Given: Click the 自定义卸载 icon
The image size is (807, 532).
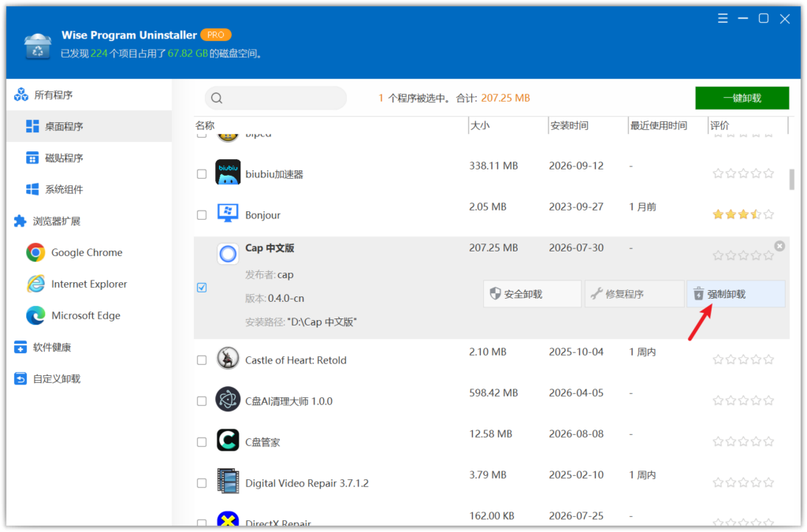Looking at the screenshot, I should 20,379.
